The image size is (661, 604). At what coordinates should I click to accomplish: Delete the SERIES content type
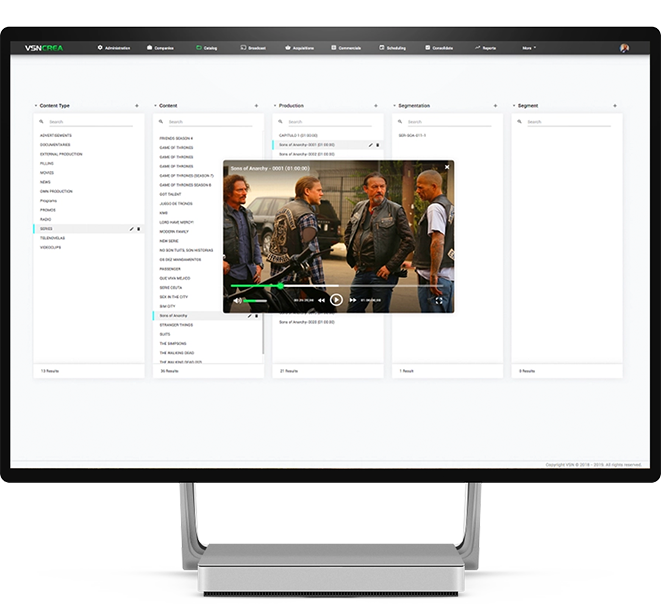[139, 229]
